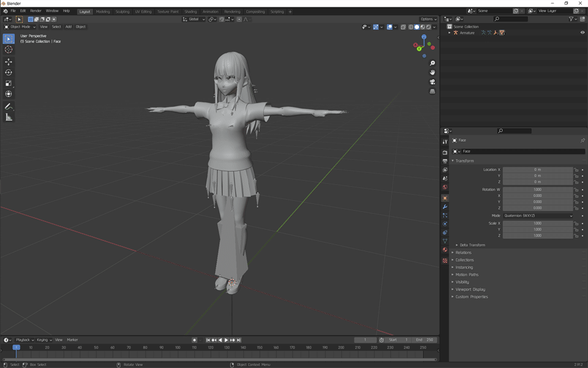Open Global transform orientation dropdown
Image resolution: width=588 pixels, height=368 pixels.
pos(194,19)
